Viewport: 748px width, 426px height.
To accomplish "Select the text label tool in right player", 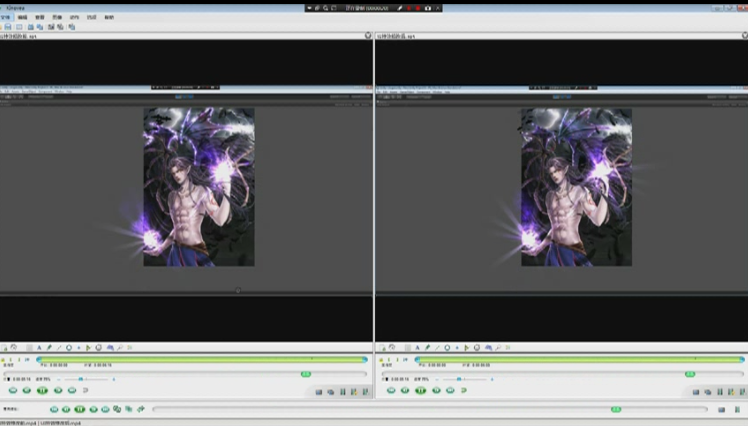I will pyautogui.click(x=417, y=348).
